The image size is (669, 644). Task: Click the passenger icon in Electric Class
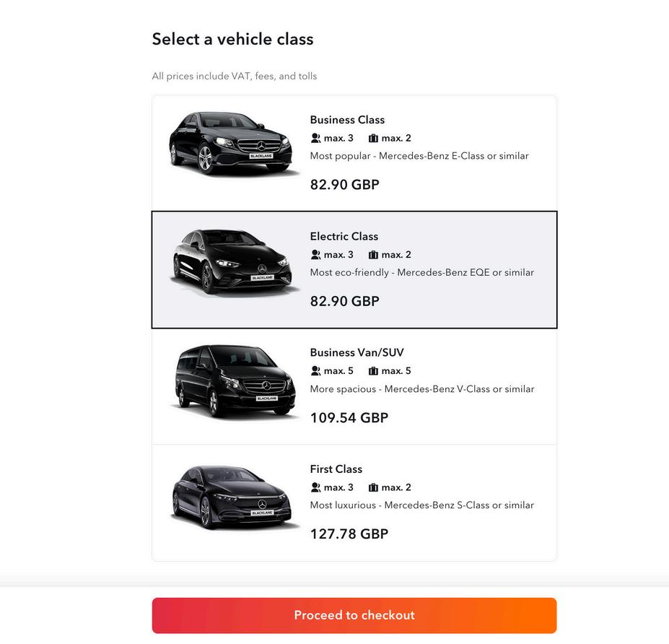pos(315,255)
